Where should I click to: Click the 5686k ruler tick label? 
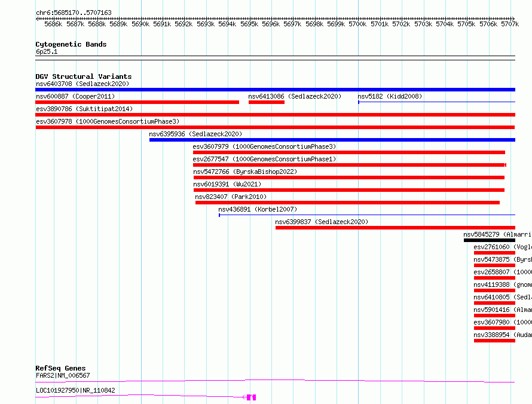coord(53,24)
